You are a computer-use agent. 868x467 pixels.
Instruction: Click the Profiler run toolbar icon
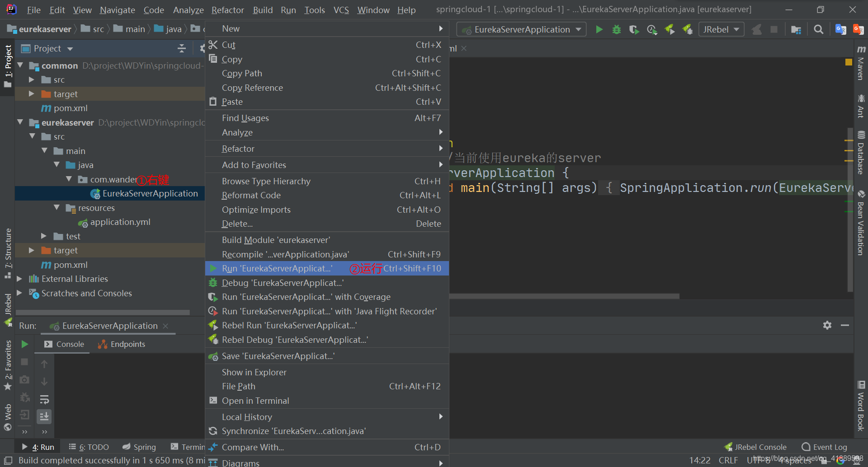652,29
